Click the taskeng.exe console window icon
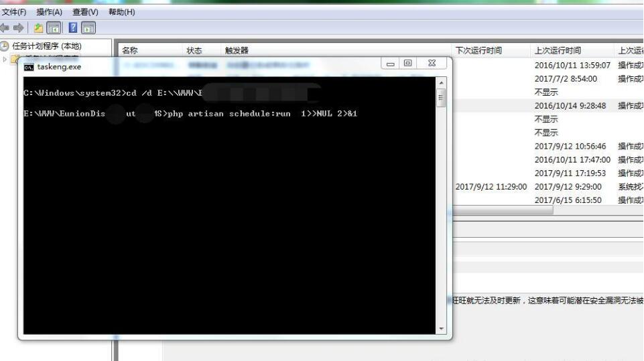644x361 pixels. click(29, 66)
